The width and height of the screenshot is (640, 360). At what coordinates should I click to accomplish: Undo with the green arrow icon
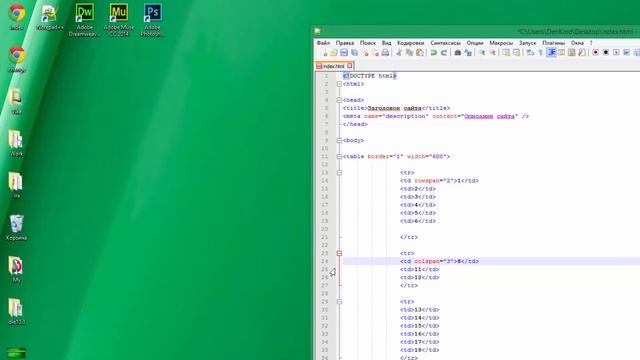tap(433, 53)
